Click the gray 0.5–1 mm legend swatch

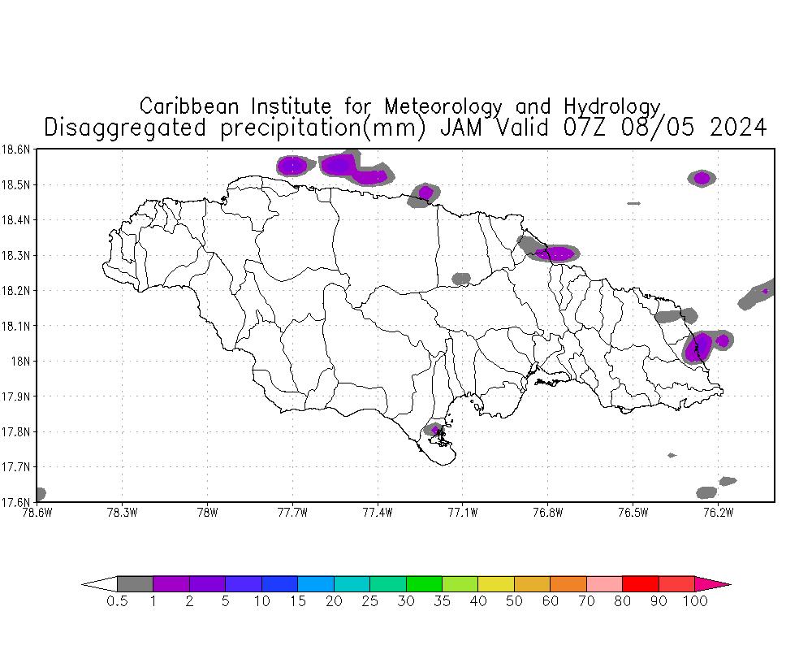click(x=135, y=583)
